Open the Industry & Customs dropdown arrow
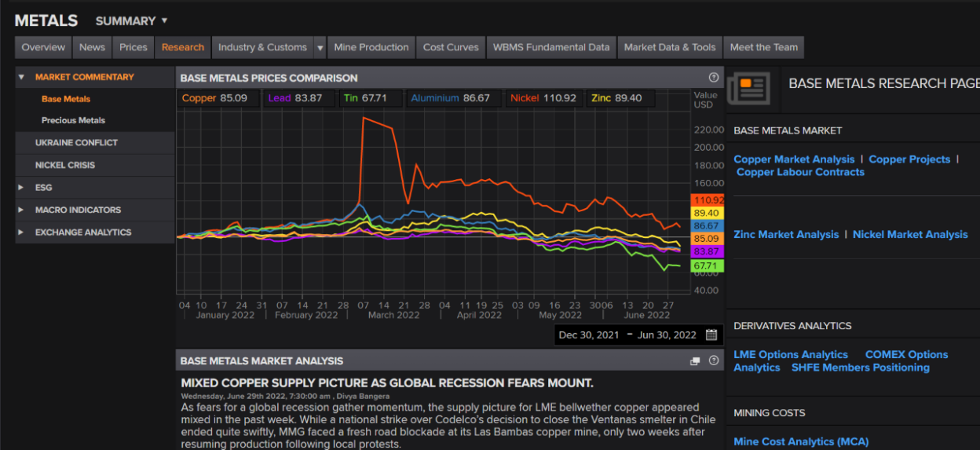 click(x=320, y=47)
